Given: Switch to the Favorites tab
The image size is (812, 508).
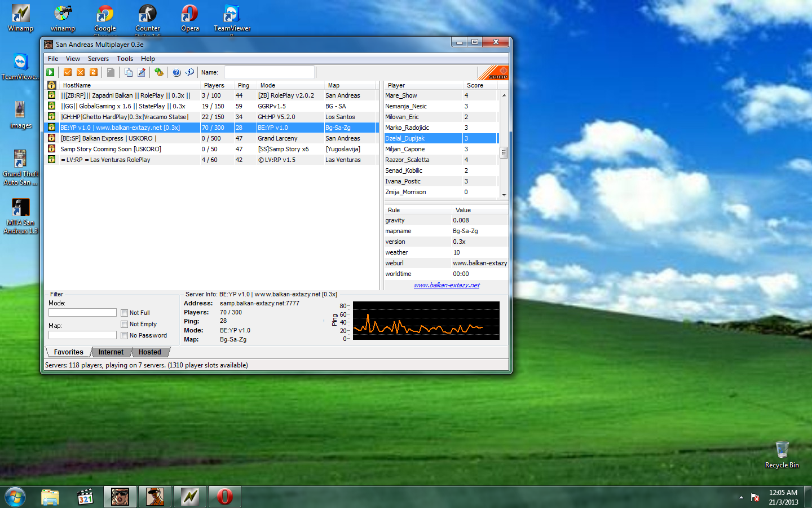Looking at the screenshot, I should (x=68, y=352).
